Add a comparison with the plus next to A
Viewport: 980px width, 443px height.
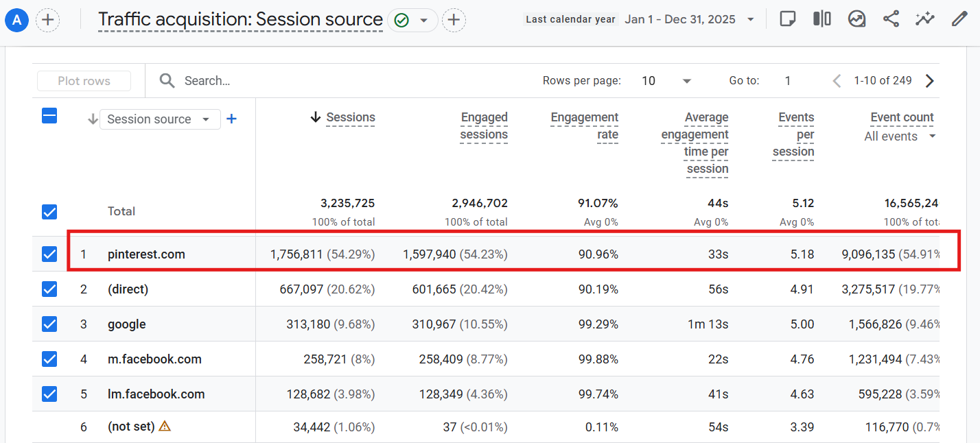pos(47,20)
